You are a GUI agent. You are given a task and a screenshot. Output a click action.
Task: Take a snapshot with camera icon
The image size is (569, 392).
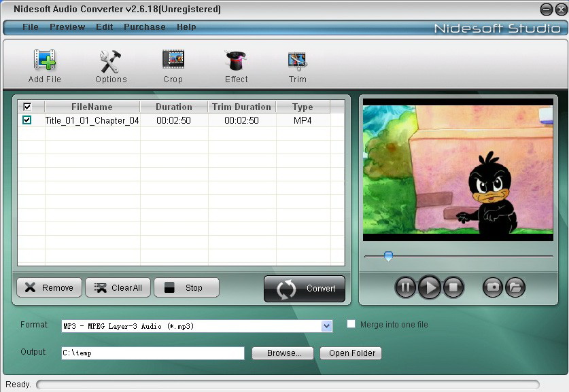point(493,287)
